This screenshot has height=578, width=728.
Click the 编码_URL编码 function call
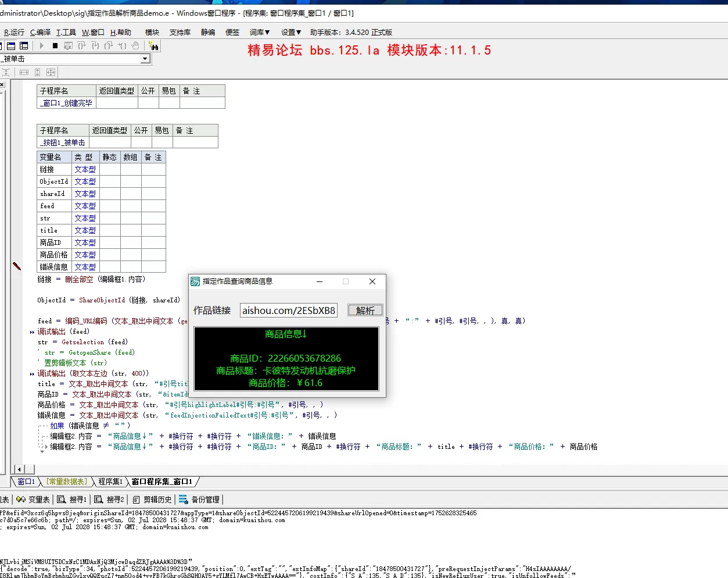(x=86, y=321)
